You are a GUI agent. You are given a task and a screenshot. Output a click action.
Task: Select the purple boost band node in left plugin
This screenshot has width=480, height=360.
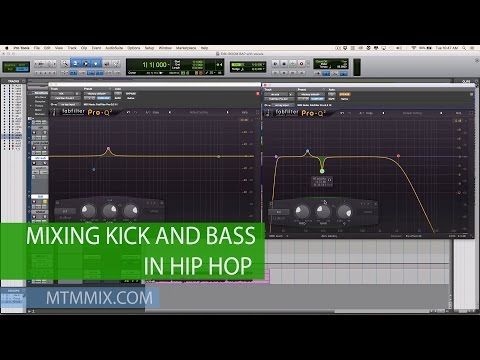coord(108,149)
